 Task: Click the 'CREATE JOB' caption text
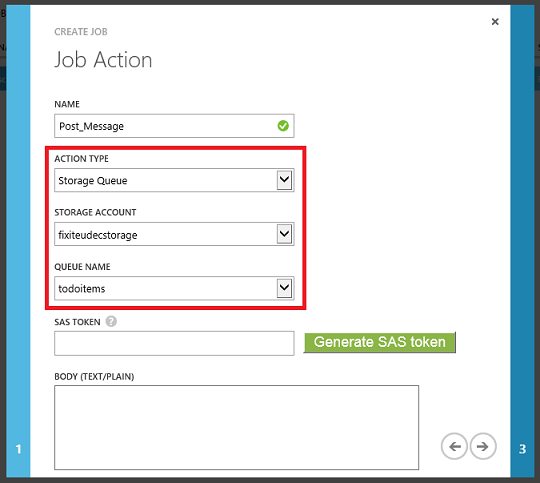click(81, 32)
